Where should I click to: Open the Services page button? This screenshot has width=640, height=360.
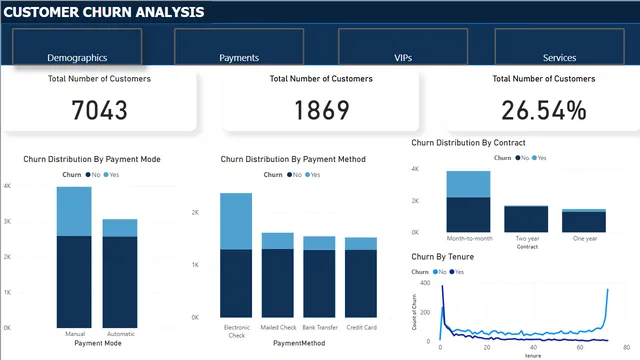[x=559, y=47]
